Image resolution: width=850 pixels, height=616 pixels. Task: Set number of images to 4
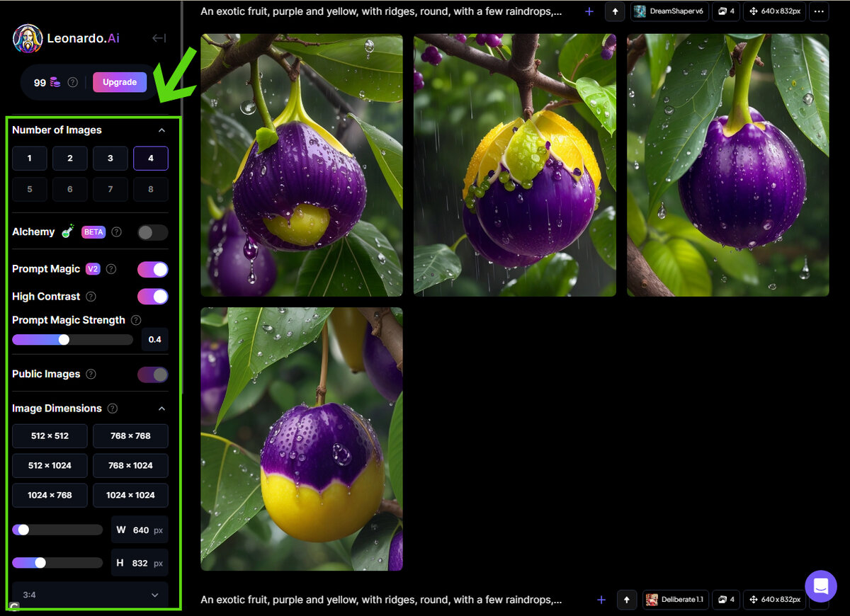(x=151, y=159)
